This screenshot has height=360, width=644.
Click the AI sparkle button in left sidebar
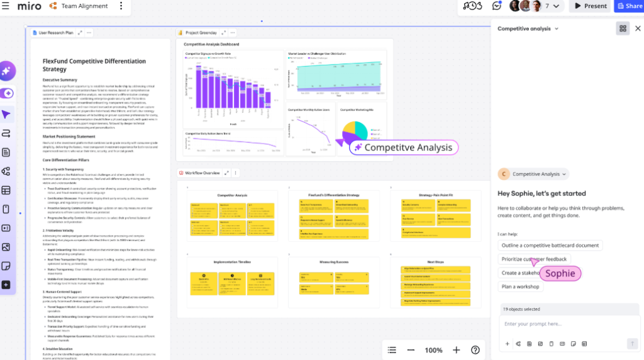[6, 71]
